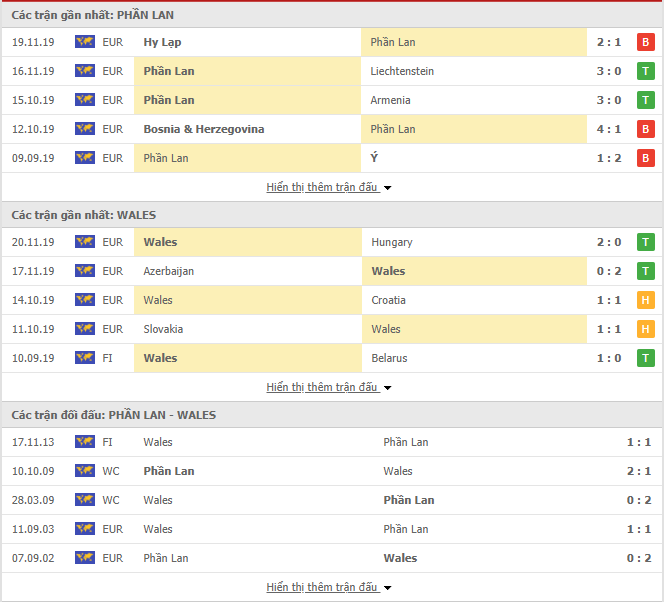The height and width of the screenshot is (602, 664).
Task: Select the Liechtenstein team name
Action: 402,71
